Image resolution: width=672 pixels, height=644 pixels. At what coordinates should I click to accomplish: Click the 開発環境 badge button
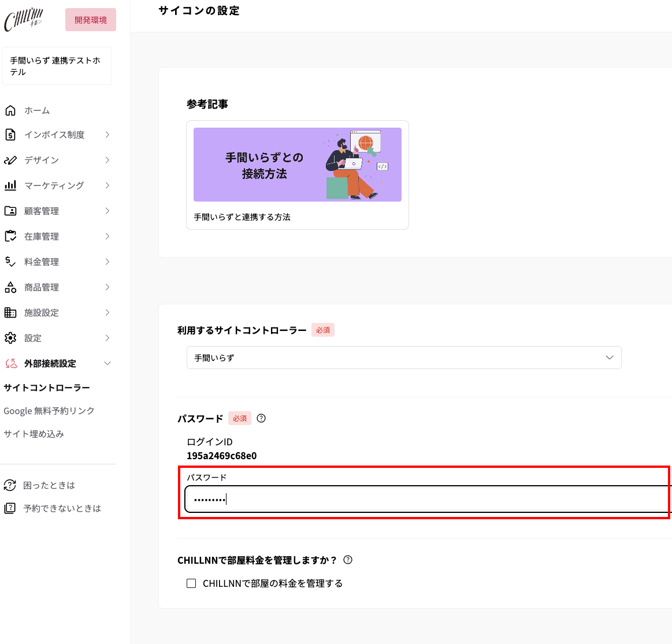pyautogui.click(x=91, y=20)
